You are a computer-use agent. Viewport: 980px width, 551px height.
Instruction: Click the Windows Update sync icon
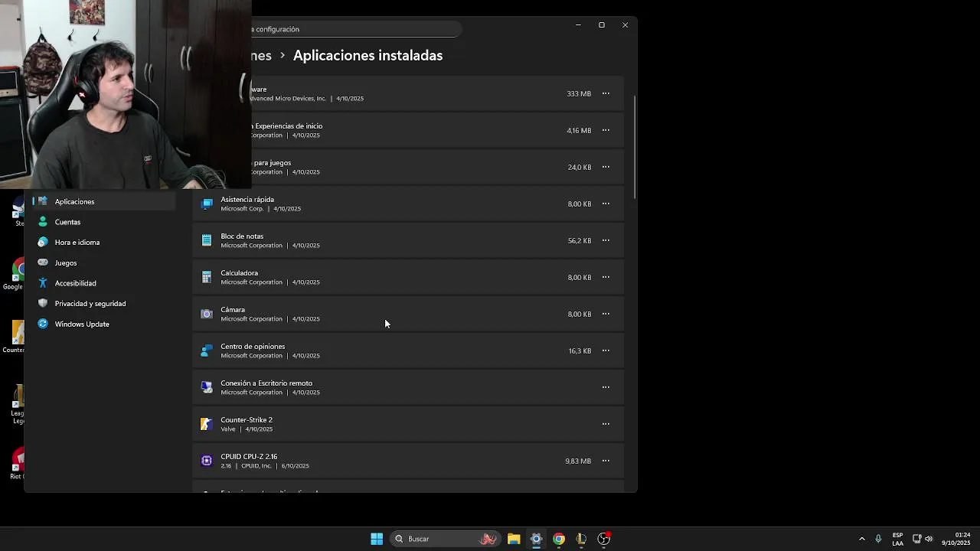pos(43,324)
